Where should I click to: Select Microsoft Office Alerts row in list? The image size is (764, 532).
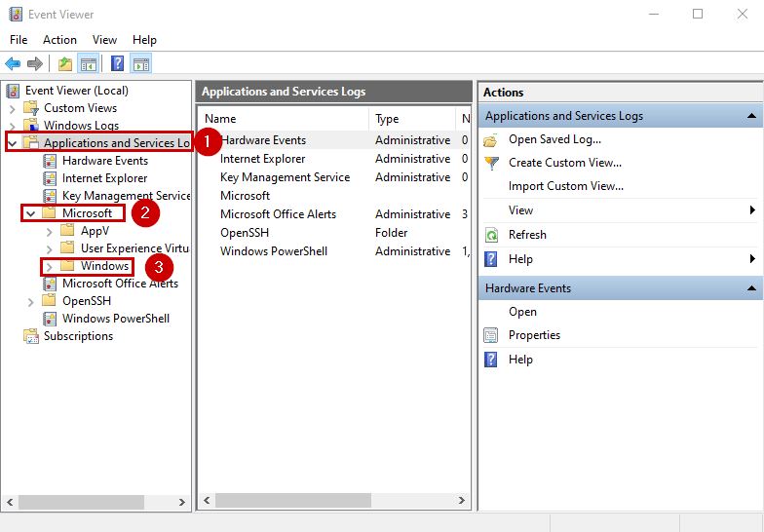click(x=334, y=214)
